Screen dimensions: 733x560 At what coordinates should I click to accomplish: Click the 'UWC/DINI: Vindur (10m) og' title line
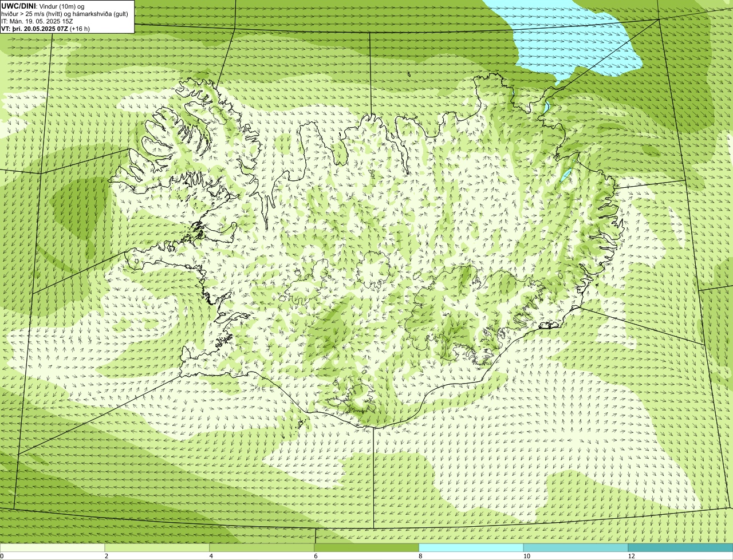pyautogui.click(x=43, y=6)
